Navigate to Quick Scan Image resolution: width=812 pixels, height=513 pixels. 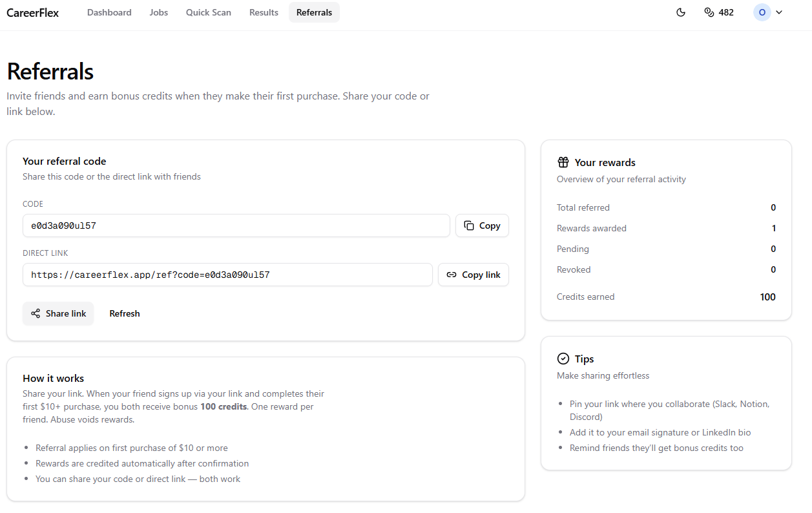[208, 12]
